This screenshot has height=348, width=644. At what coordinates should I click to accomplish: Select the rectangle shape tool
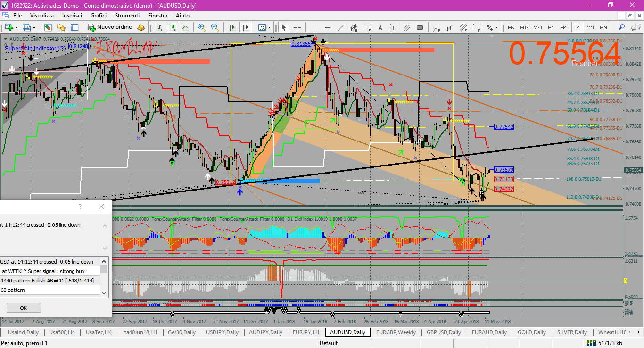[x=420, y=27]
